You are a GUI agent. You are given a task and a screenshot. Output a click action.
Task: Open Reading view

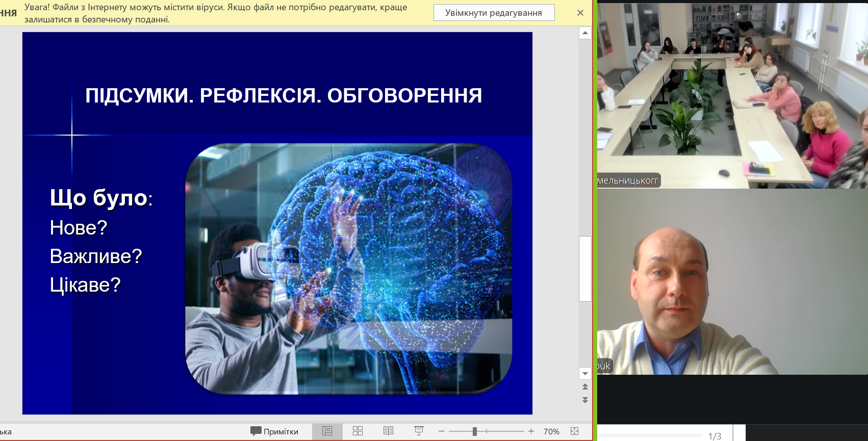(x=388, y=431)
